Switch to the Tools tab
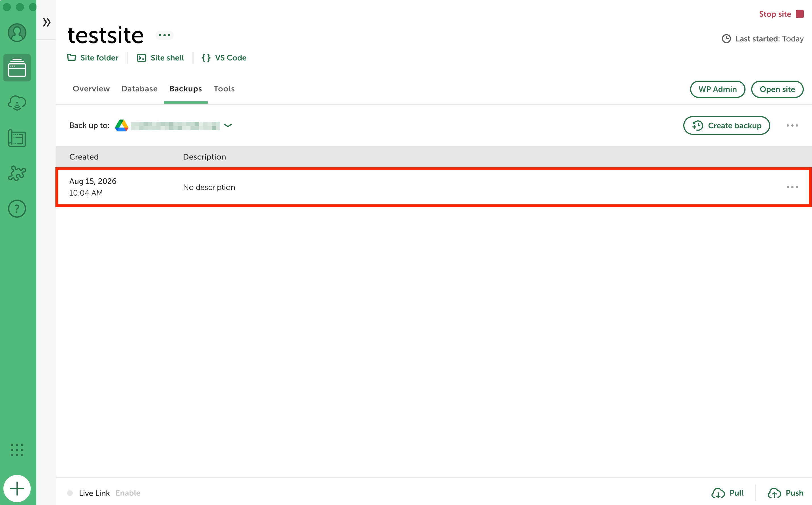 point(224,89)
